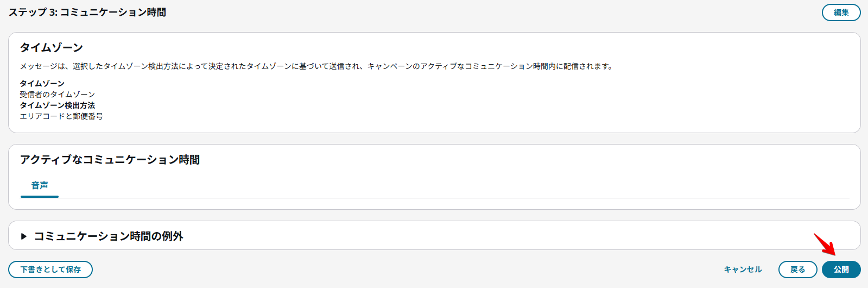Click blank space in the タイムゾーン card
This screenshot has height=288, width=868.
coord(489,103)
